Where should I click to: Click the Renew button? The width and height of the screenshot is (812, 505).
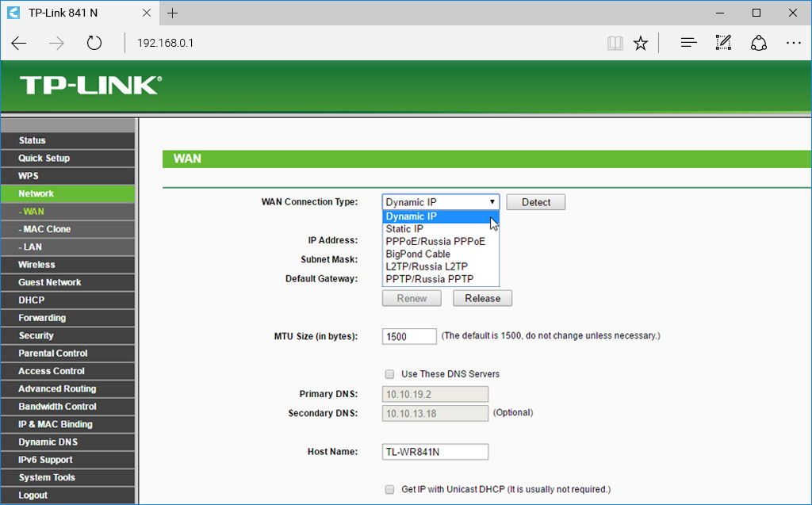412,298
